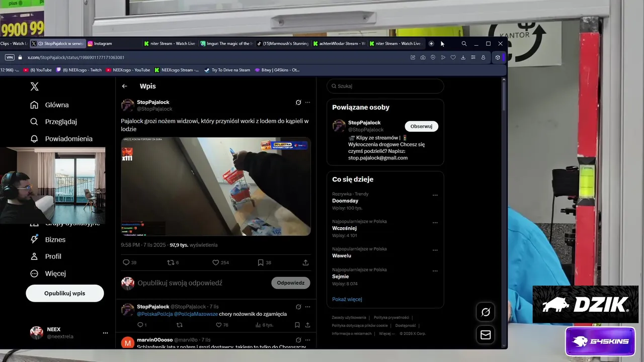Open more options on marvin00oso reply
Image resolution: width=644 pixels, height=362 pixels.
(x=307, y=340)
